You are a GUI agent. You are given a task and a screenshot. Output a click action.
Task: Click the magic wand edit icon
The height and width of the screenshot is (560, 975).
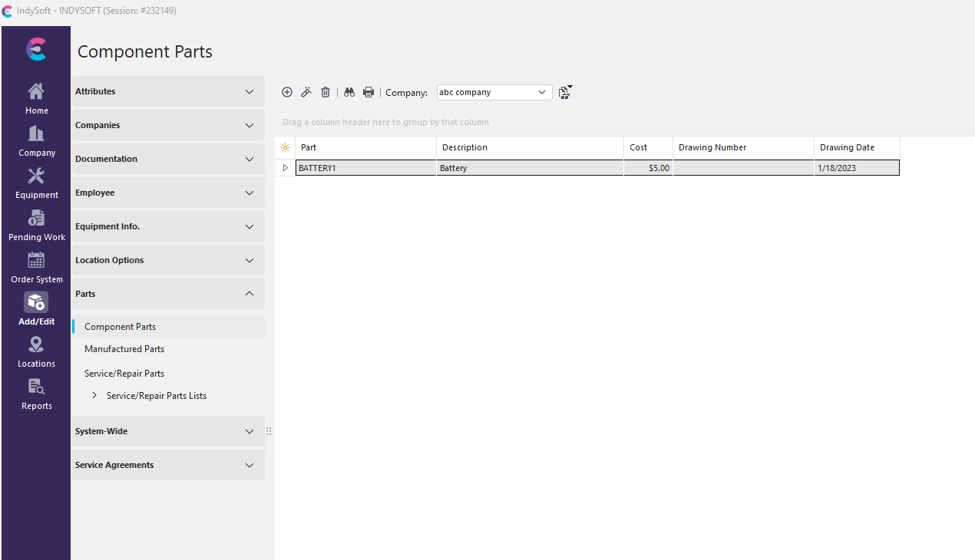tap(306, 92)
